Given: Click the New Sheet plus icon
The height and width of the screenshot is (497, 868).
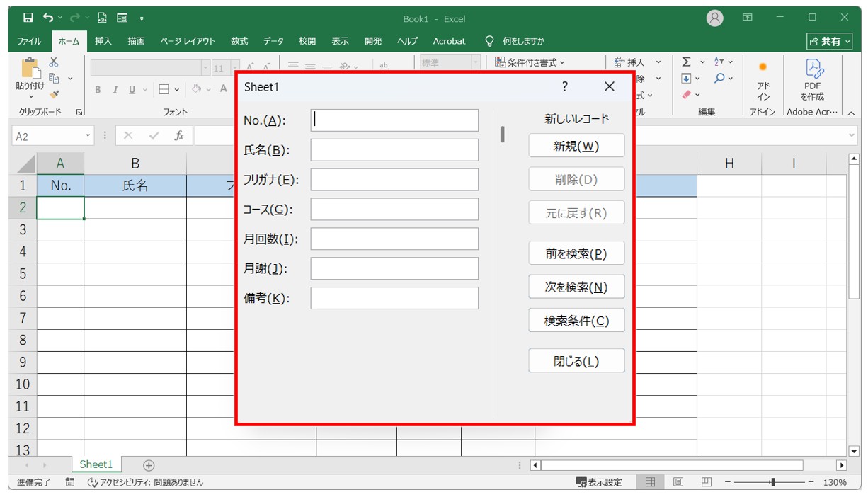Looking at the screenshot, I should click(149, 465).
